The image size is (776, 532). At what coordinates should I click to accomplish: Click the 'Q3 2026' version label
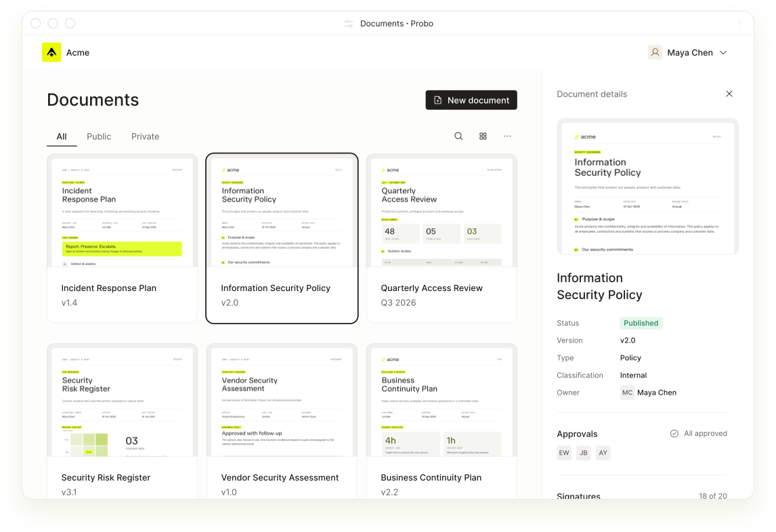point(398,303)
